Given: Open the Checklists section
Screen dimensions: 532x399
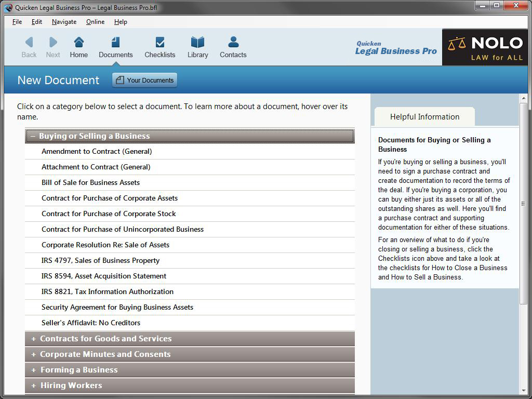Looking at the screenshot, I should (x=159, y=47).
